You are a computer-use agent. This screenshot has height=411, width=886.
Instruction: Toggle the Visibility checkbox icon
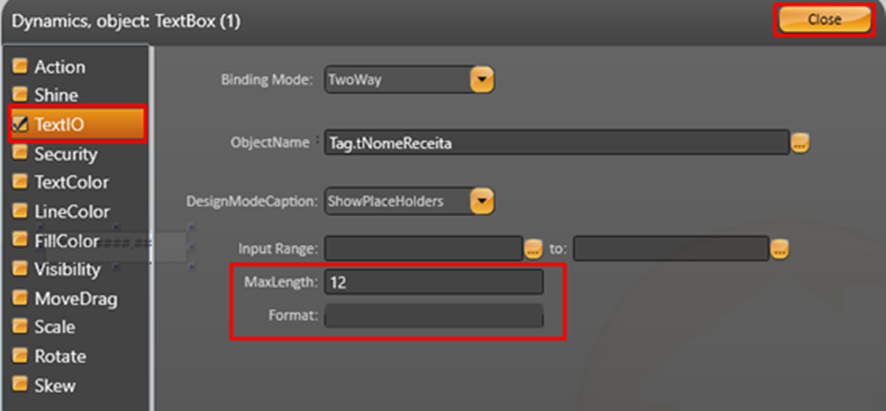[x=19, y=270]
